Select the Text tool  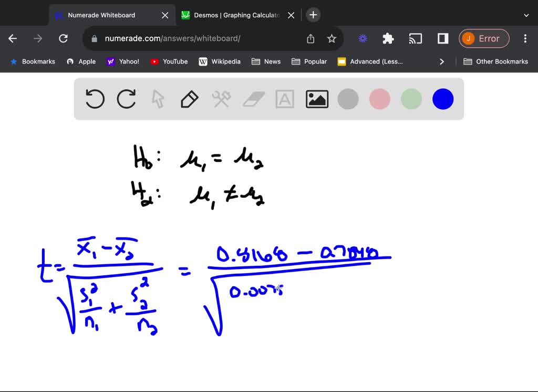(x=285, y=99)
